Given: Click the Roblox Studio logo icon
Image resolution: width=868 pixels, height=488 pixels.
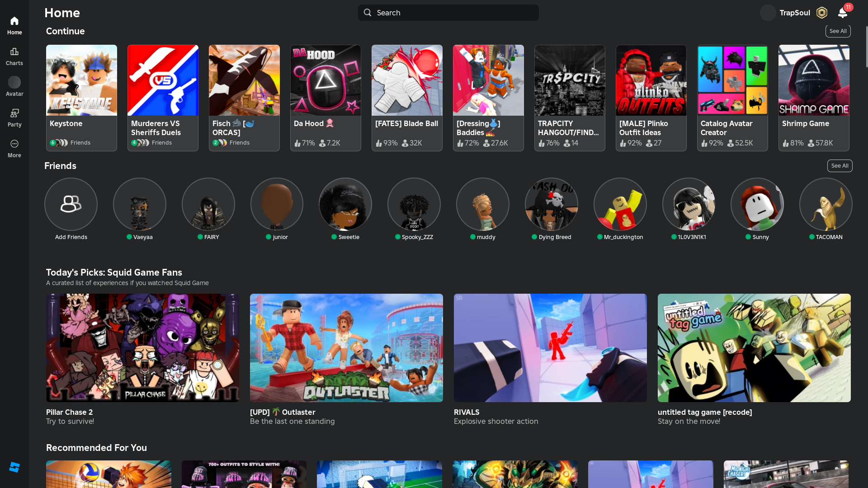Looking at the screenshot, I should [14, 467].
